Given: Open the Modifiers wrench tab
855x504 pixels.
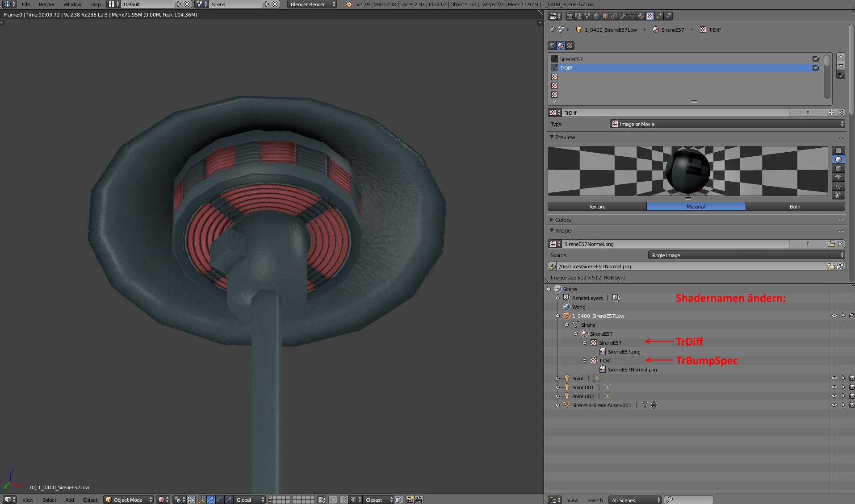Looking at the screenshot, I should (623, 16).
